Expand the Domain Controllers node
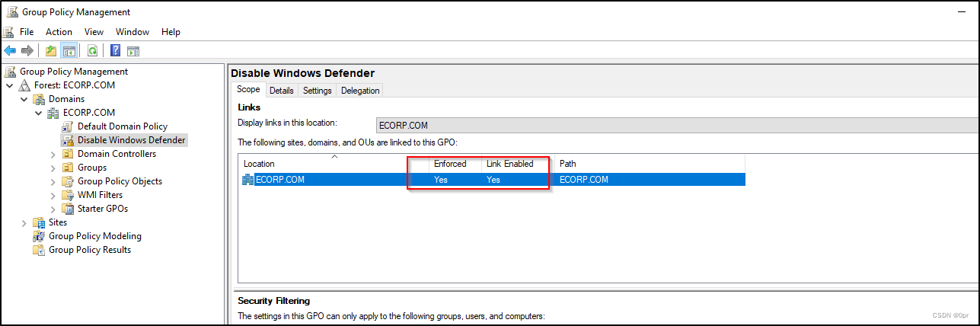 click(53, 154)
